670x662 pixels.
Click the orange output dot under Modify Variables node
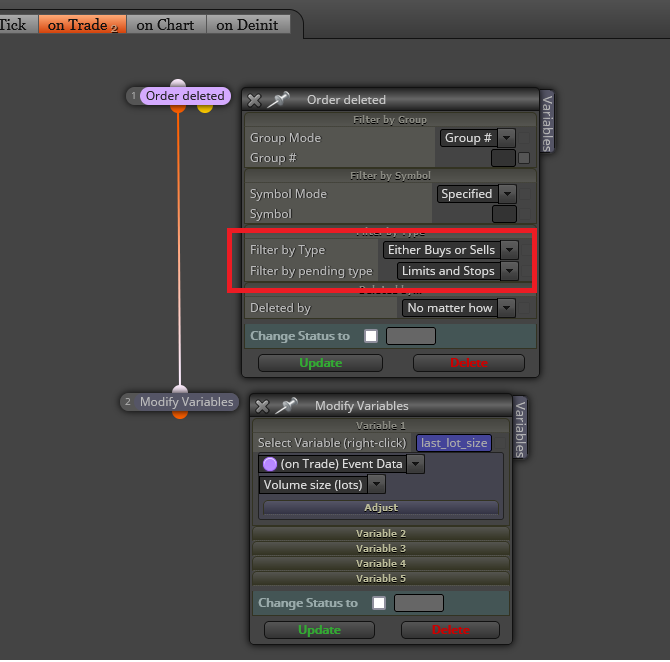coord(180,414)
